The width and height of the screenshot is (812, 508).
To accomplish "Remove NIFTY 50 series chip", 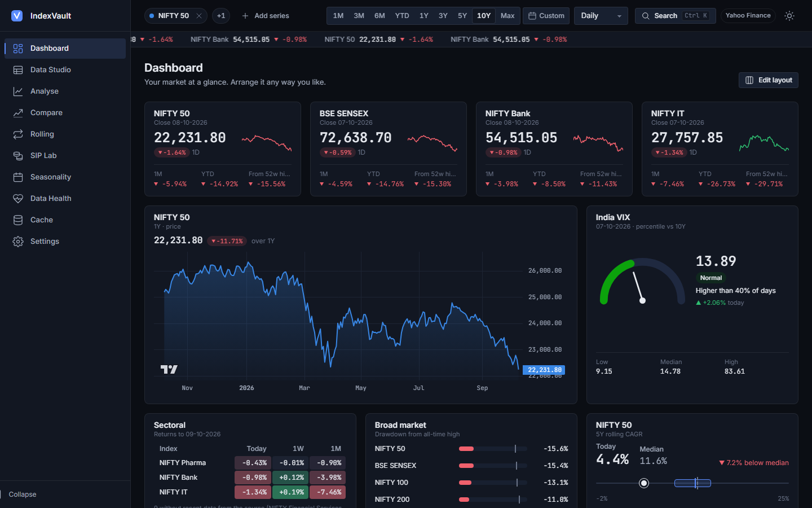I will click(199, 16).
